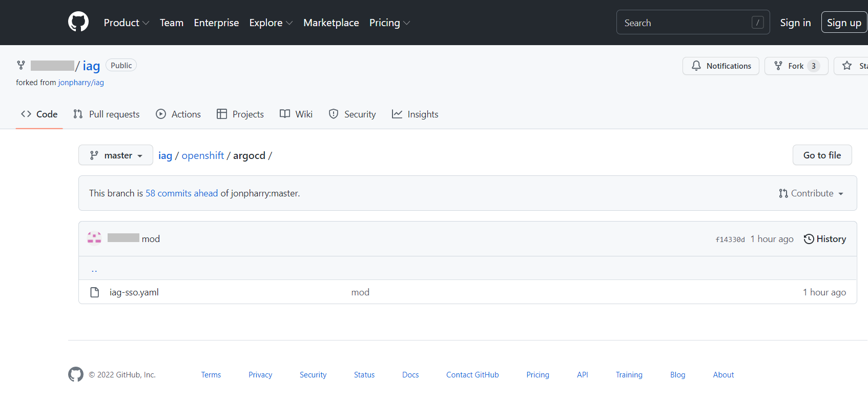Screen dimensions: 868x400
Task: Click the slash shortcut icon in search box
Action: [757, 23]
